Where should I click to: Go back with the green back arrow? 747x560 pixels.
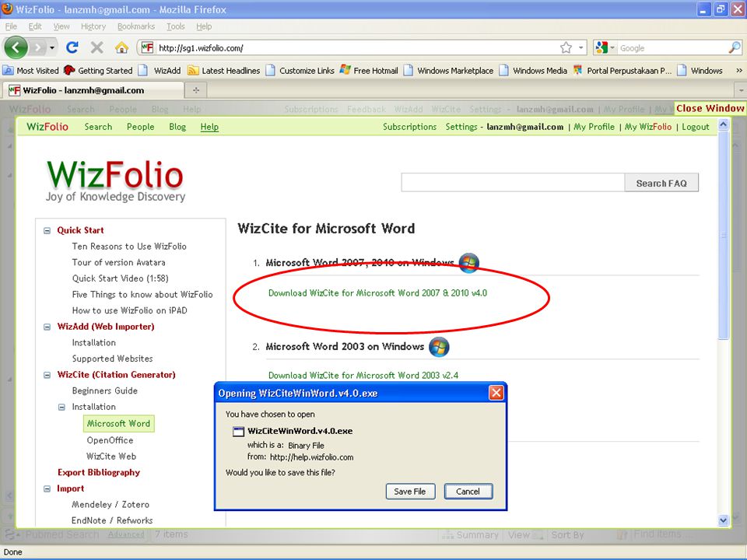click(x=16, y=47)
